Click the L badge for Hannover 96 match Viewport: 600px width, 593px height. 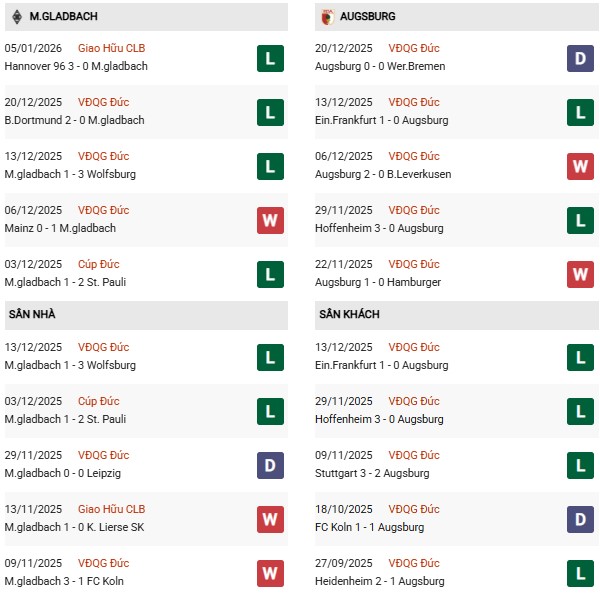point(269,58)
